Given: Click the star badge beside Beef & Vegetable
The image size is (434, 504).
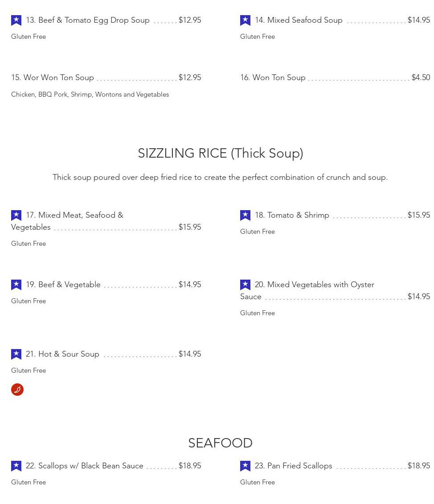Looking at the screenshot, I should (x=16, y=285).
